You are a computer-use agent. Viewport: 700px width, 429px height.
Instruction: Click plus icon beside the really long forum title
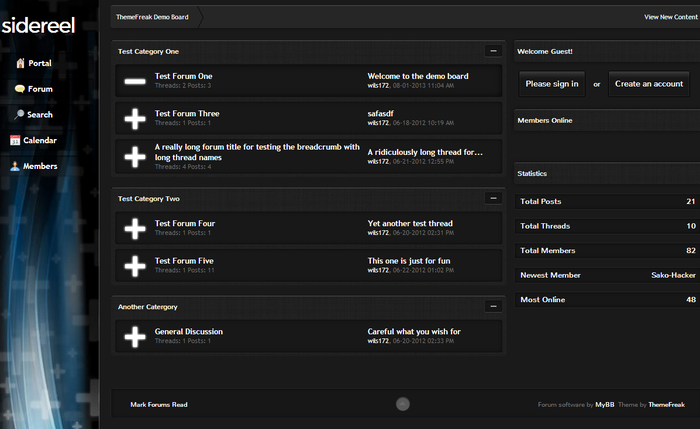click(x=135, y=156)
